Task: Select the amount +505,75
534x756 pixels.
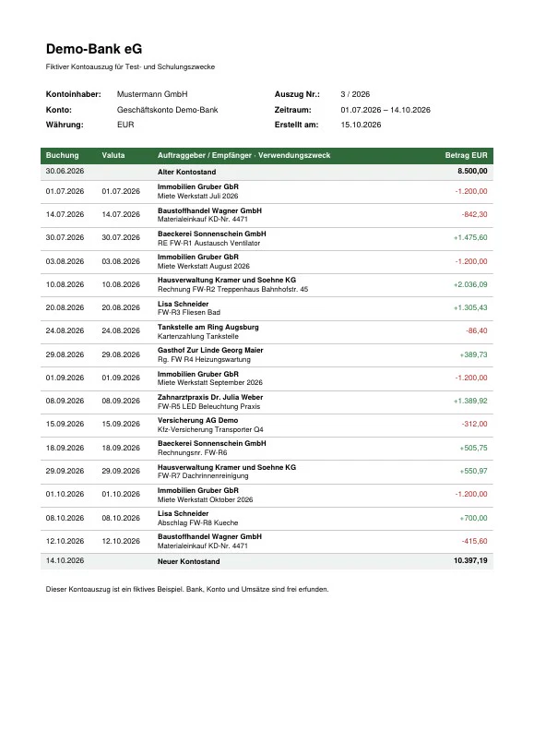Action: (x=473, y=448)
